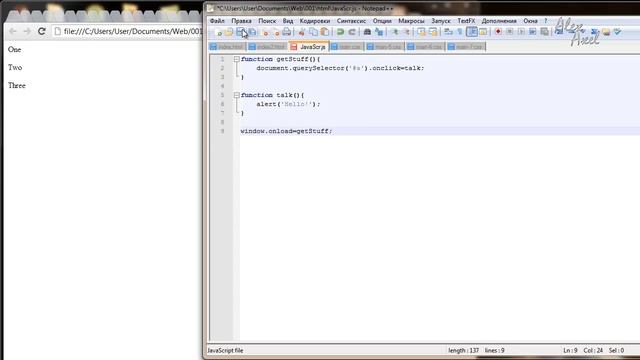Click 'Col : 24' in the status bar
The width and height of the screenshot is (640, 360).
point(593,350)
